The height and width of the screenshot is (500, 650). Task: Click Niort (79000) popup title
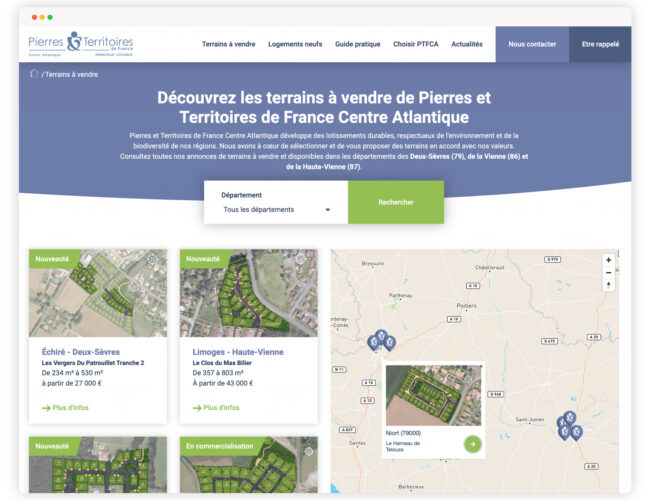(403, 433)
